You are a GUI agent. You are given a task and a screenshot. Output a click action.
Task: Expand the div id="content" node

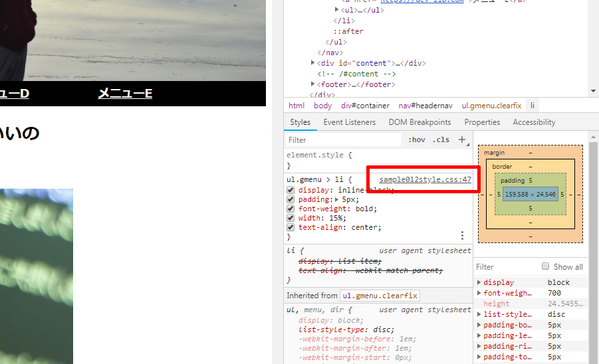coord(313,63)
